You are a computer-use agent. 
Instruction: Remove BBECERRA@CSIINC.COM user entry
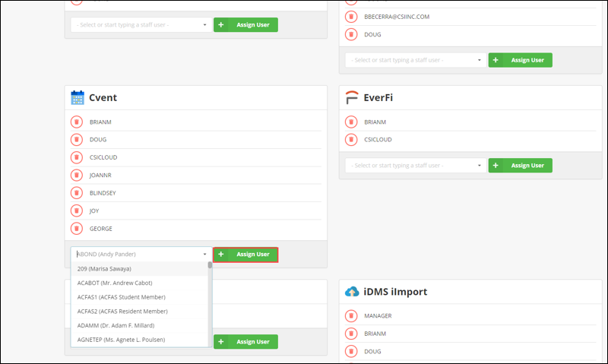pyautogui.click(x=351, y=16)
